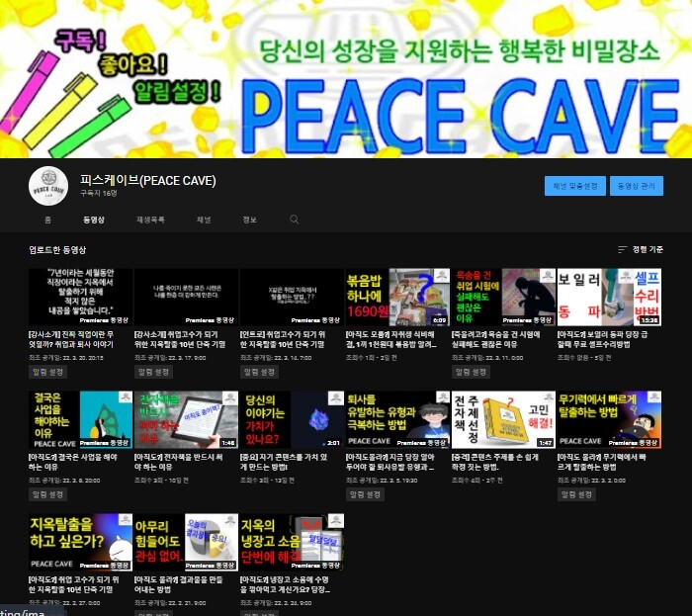Click title '[중격] 콘텐츠 주제를 손 쉽게 확정 짓는 방법'
This screenshot has height=616, width=692.
pos(494,462)
